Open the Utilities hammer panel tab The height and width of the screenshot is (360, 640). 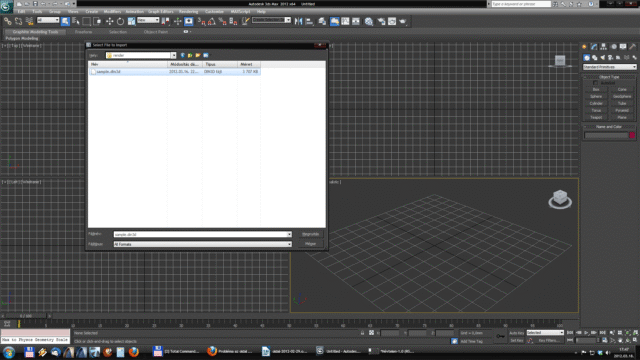click(x=632, y=47)
